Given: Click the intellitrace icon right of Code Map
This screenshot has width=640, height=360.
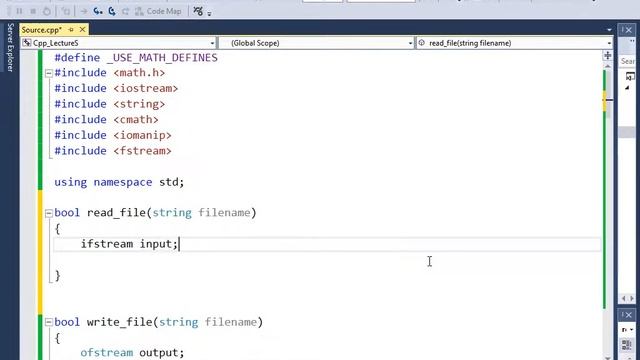Looking at the screenshot, I should (x=198, y=11).
